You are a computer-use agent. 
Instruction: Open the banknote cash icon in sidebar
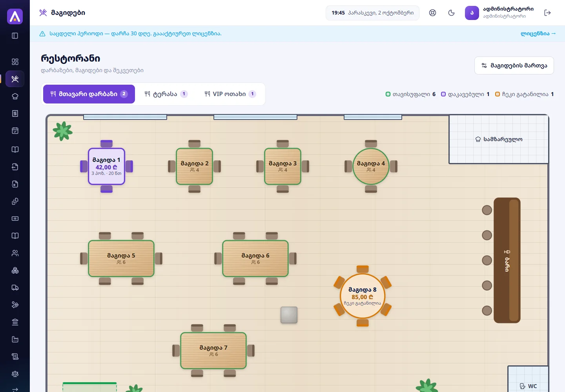coord(15,218)
